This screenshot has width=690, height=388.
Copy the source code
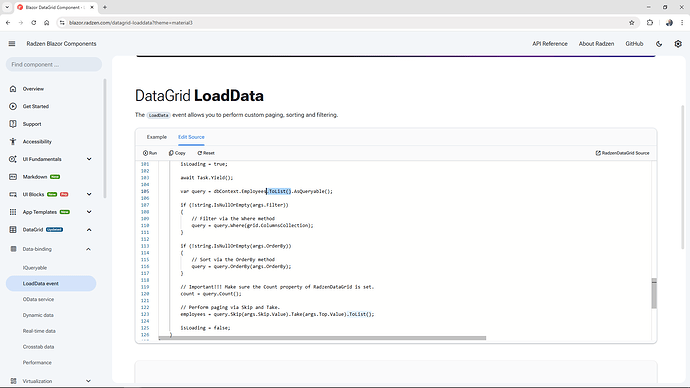(x=177, y=153)
